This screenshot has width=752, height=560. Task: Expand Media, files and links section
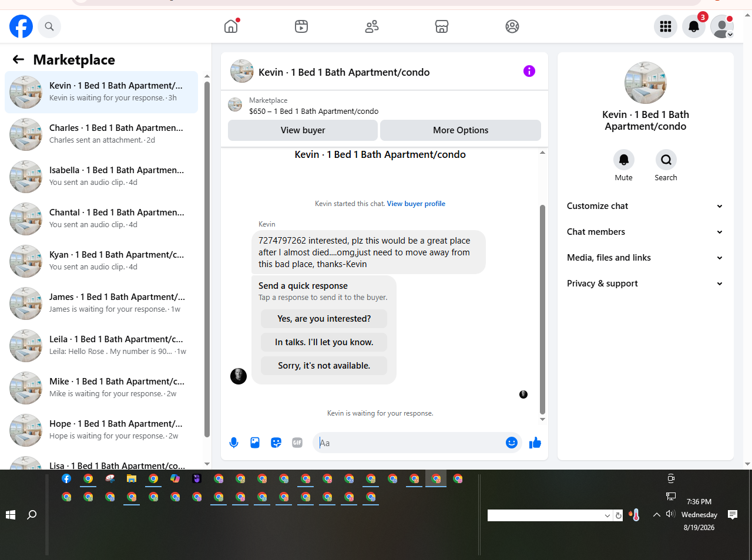645,258
